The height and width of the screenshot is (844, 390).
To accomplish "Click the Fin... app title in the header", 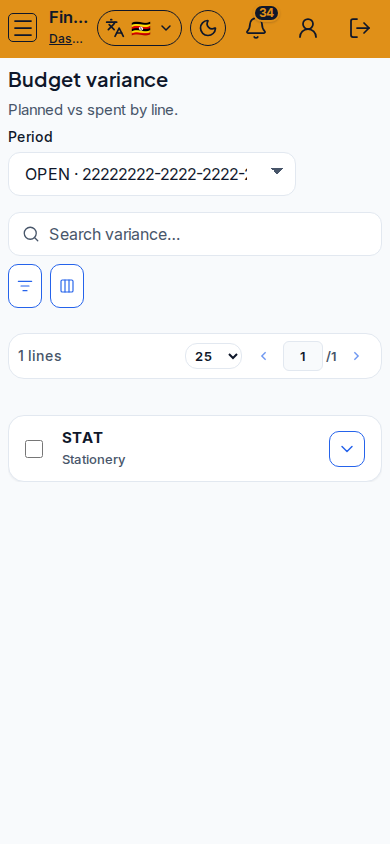I will 68,17.
